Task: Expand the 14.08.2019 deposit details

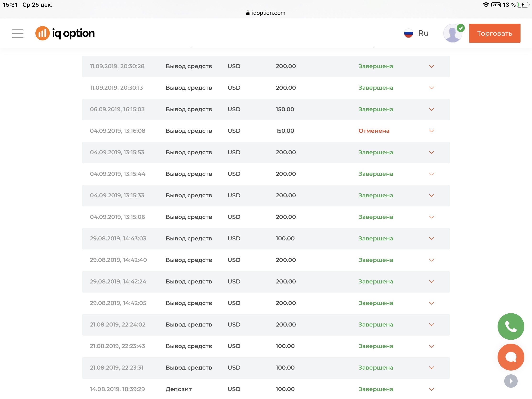Action: (x=431, y=389)
